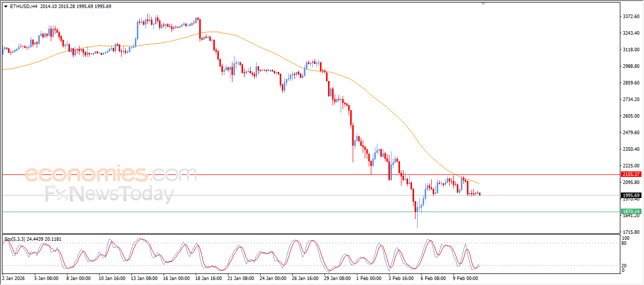The width and height of the screenshot is (644, 285).
Task: Click the stochastic 80 level scale value
Action: tap(625, 243)
